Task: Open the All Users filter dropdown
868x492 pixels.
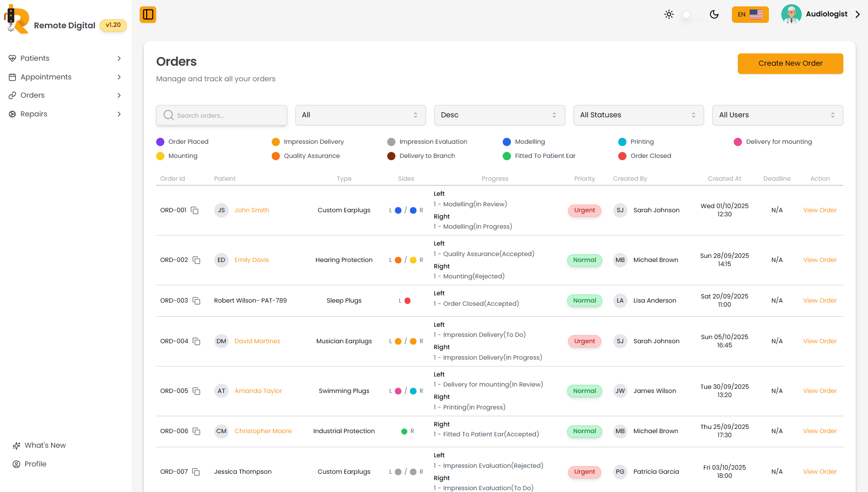Action: coord(777,115)
